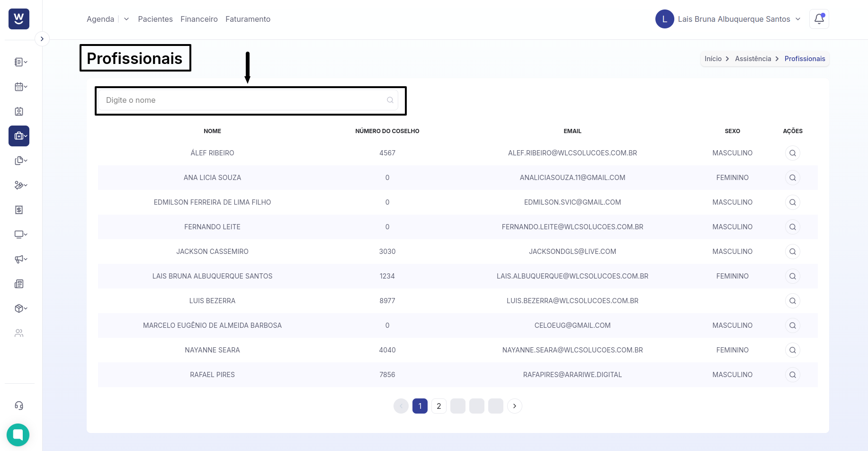
Task: Select email EDMILSON.SVIC@GMAIL.COM
Action: coord(573,202)
